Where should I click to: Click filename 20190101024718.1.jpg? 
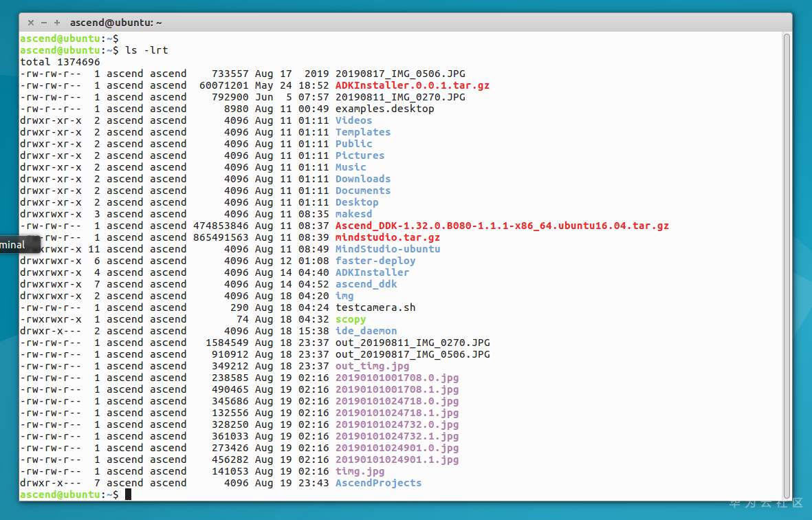(397, 413)
